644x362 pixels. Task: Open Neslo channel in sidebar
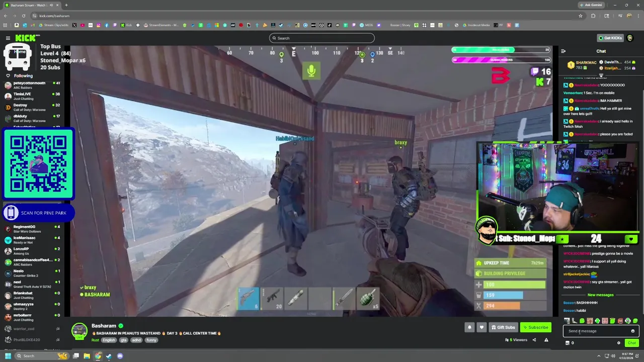click(32, 273)
